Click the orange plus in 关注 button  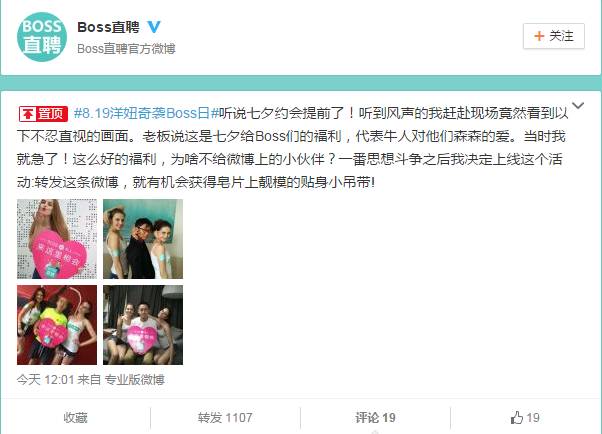pyautogui.click(x=539, y=36)
